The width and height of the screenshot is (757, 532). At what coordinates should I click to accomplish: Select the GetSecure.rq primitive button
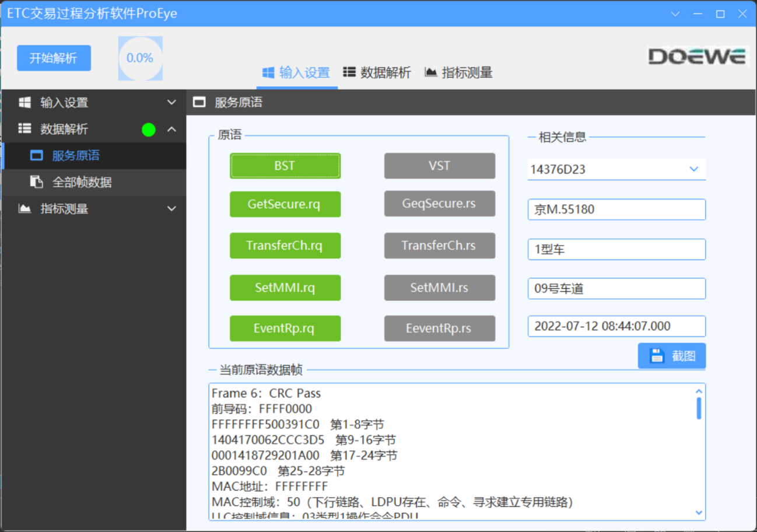[285, 204]
